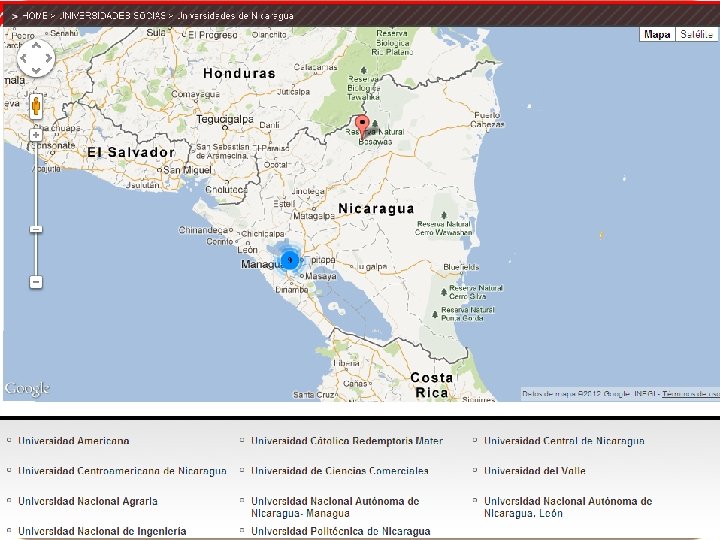
Task: Pan the map left with the arrow control
Action: click(23, 58)
